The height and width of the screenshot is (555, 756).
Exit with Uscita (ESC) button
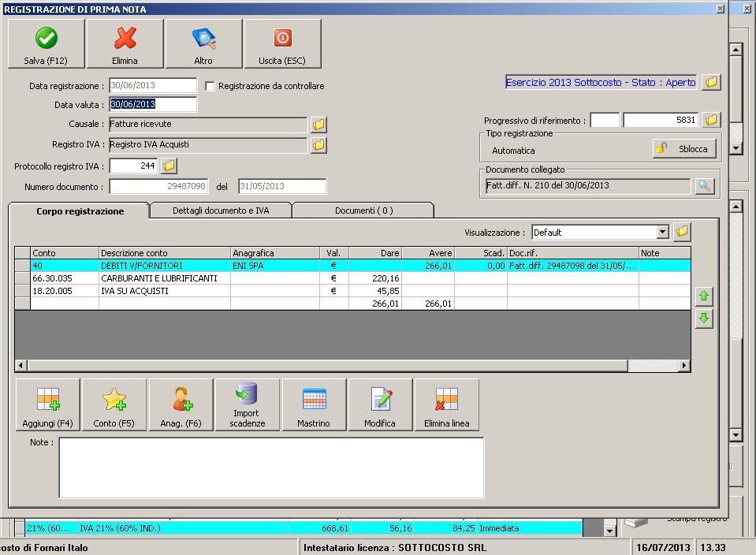[282, 44]
